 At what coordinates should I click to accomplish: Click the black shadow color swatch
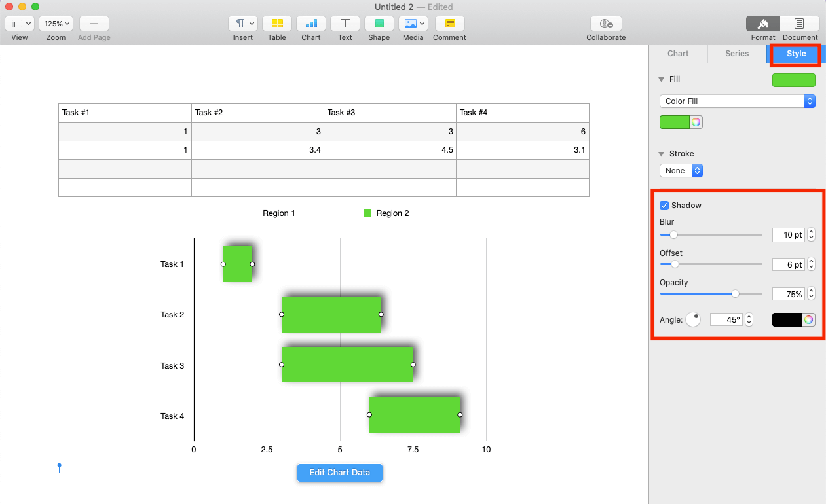pos(787,319)
